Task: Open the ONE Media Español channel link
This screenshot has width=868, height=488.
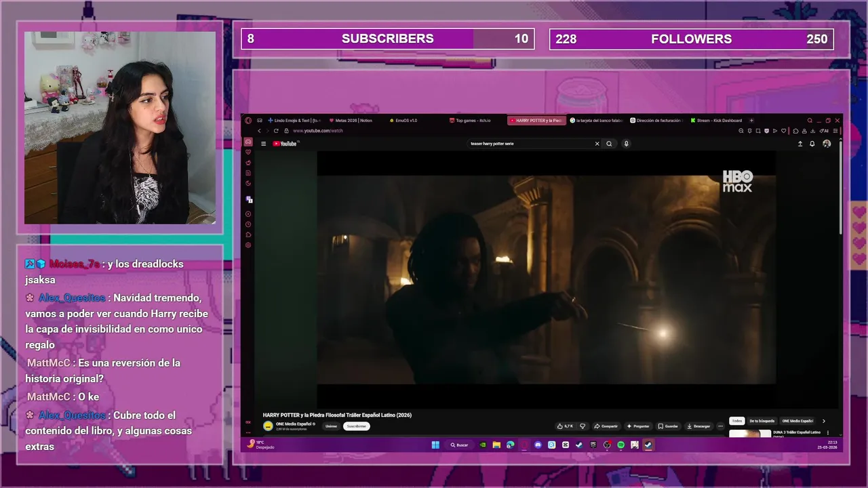Action: (293, 424)
